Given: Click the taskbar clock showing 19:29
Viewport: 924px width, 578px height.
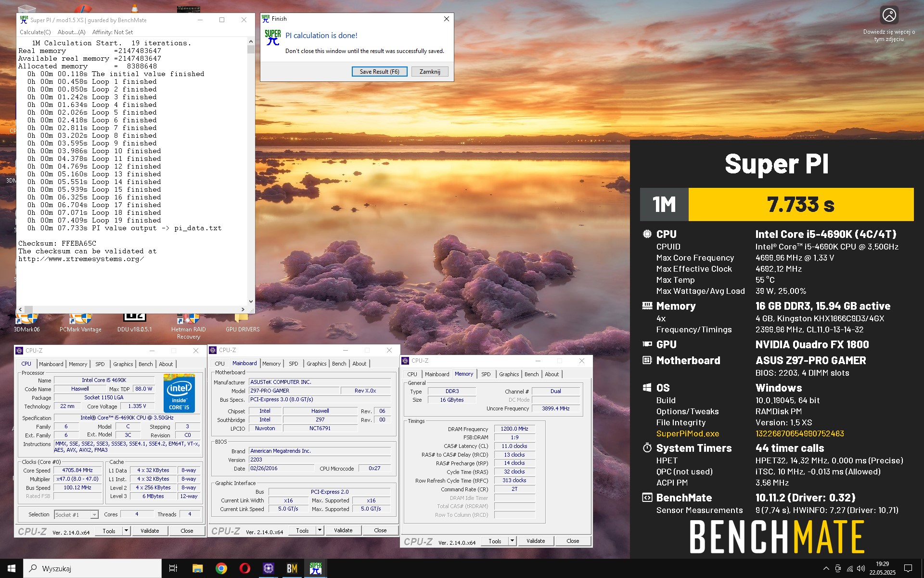Looking at the screenshot, I should coord(882,568).
